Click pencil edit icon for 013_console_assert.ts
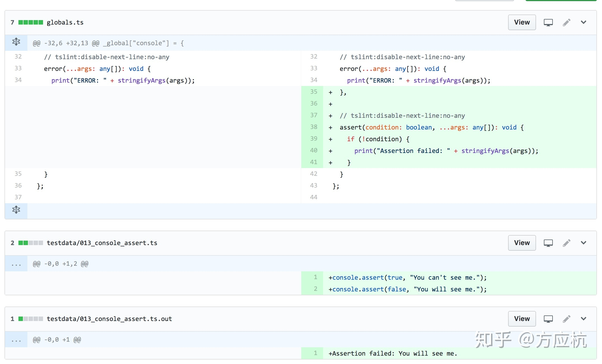 567,243
